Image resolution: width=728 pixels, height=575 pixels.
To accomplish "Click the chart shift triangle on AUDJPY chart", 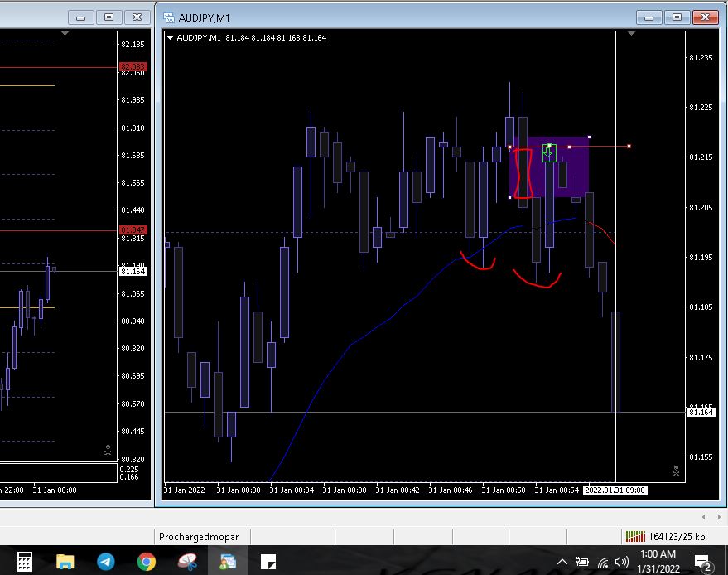I will tap(631, 33).
